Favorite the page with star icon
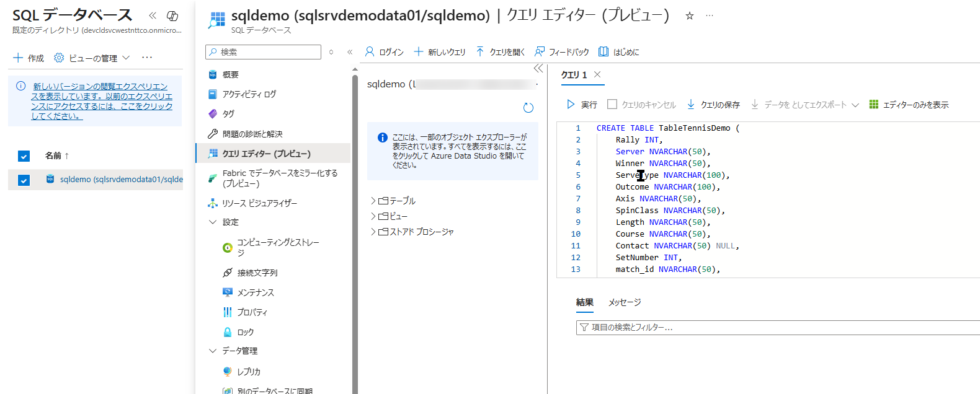The height and width of the screenshot is (394, 980). pos(689,16)
